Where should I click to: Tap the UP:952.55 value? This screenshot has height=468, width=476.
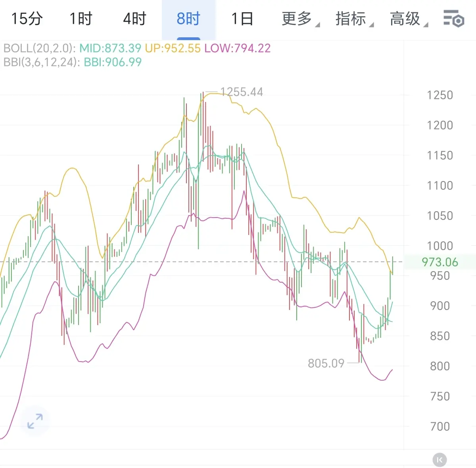point(173,48)
